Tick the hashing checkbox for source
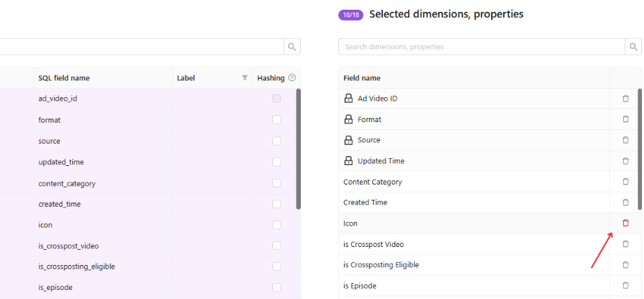 click(x=276, y=141)
